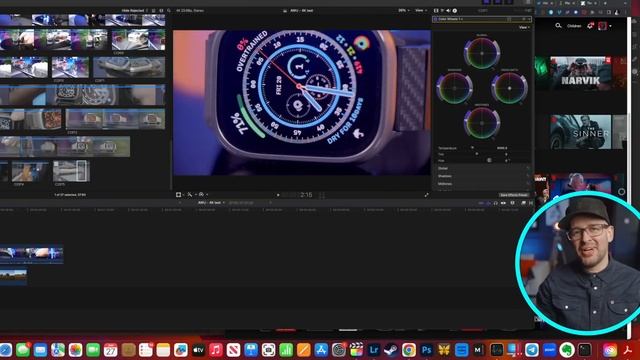
Task: Open the viewer Transform tool
Action: pyautogui.click(x=179, y=195)
